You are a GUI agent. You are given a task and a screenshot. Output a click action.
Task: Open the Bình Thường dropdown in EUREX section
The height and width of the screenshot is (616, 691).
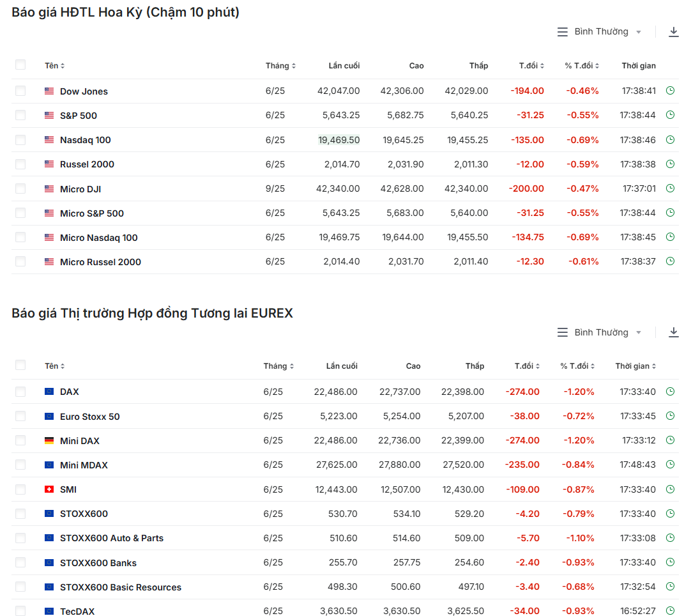(x=599, y=332)
